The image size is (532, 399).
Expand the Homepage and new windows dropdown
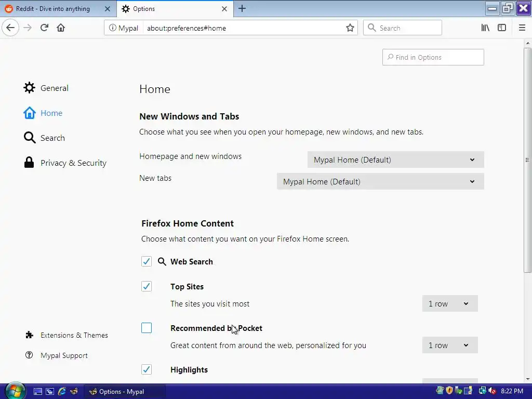tap(395, 159)
